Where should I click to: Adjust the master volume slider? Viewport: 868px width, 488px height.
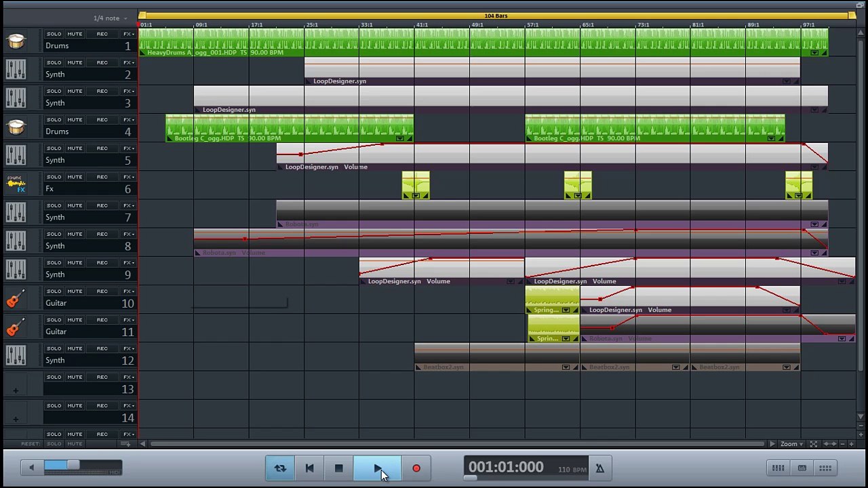[73, 465]
